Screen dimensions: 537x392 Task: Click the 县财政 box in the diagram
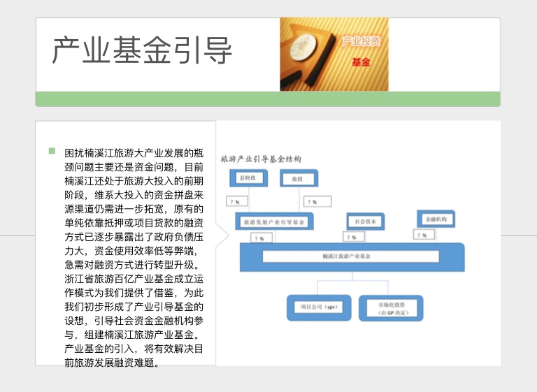[x=248, y=179]
